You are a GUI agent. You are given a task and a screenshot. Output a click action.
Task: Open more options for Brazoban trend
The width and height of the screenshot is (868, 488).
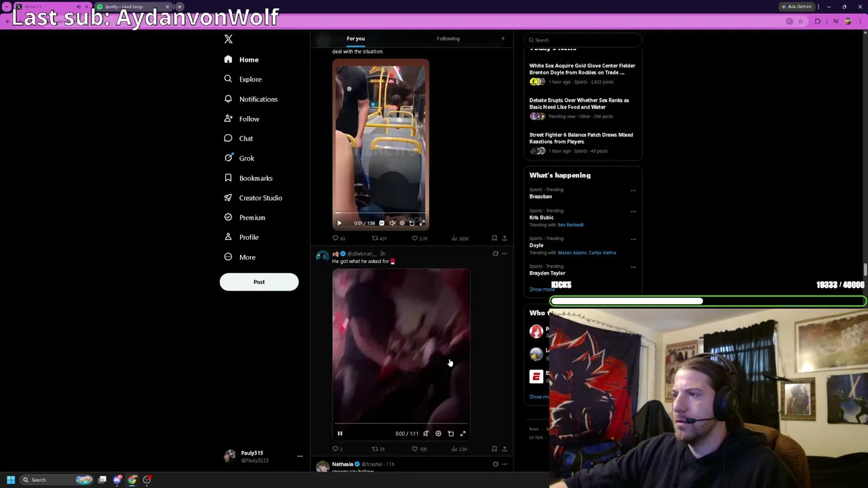(633, 190)
